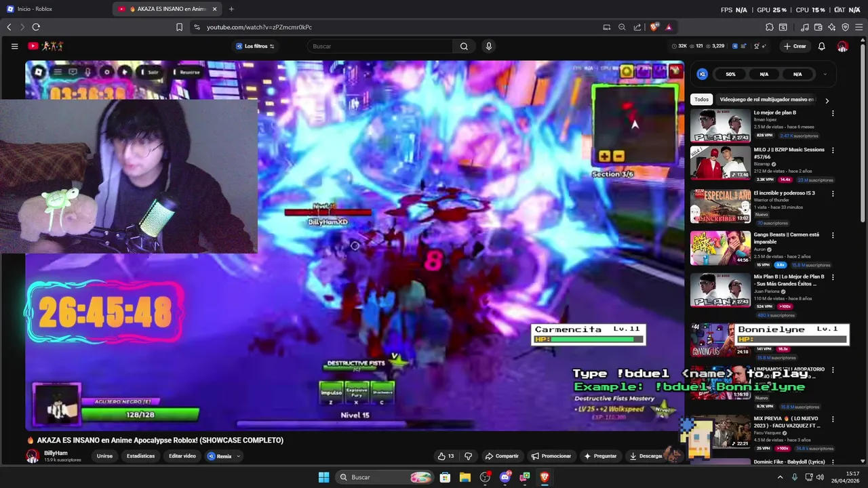Open options for Gangs Beasts video
This screenshot has width=868, height=488.
(x=833, y=235)
